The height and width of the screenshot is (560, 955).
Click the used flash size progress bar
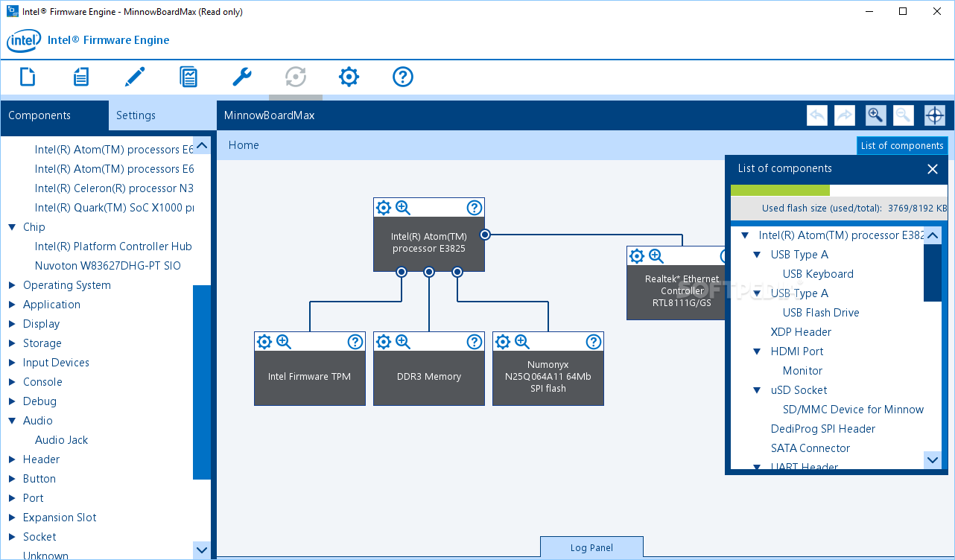(x=839, y=190)
